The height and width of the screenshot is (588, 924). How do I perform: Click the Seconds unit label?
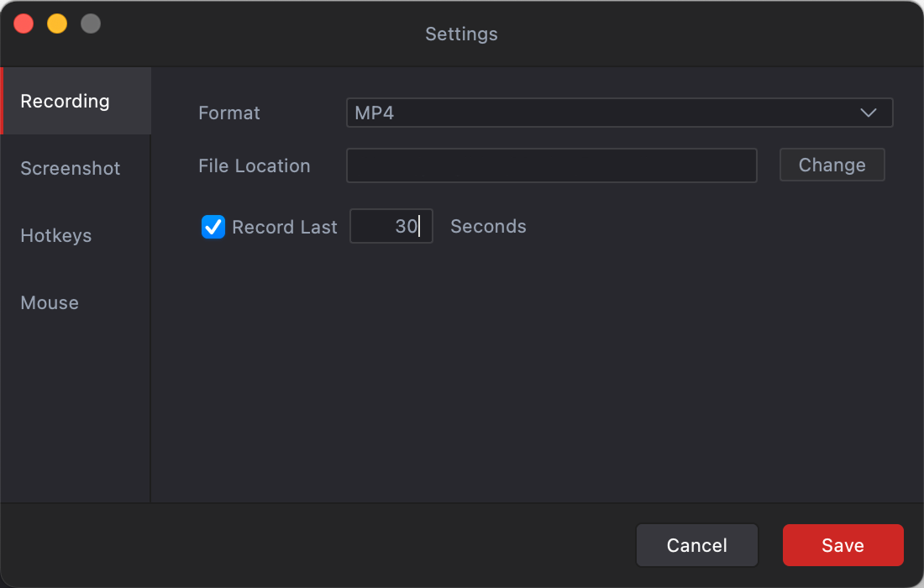click(x=488, y=227)
